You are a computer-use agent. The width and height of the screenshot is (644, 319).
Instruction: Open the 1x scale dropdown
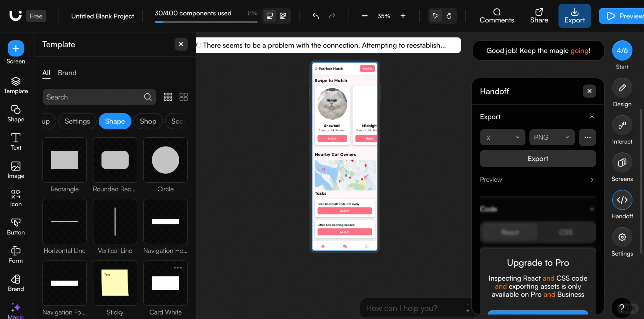(x=502, y=137)
